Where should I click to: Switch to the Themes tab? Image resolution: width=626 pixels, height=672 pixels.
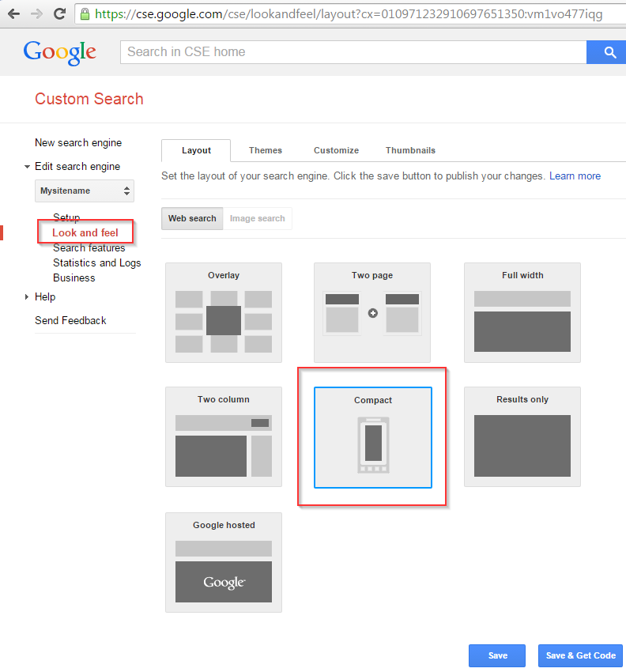click(266, 150)
